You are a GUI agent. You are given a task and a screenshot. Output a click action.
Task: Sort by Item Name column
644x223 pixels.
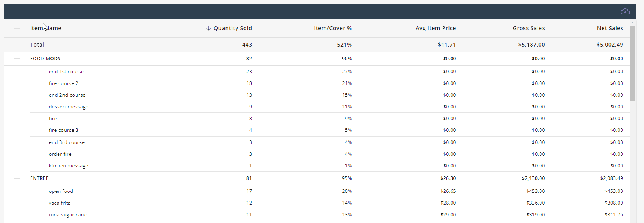(x=45, y=28)
